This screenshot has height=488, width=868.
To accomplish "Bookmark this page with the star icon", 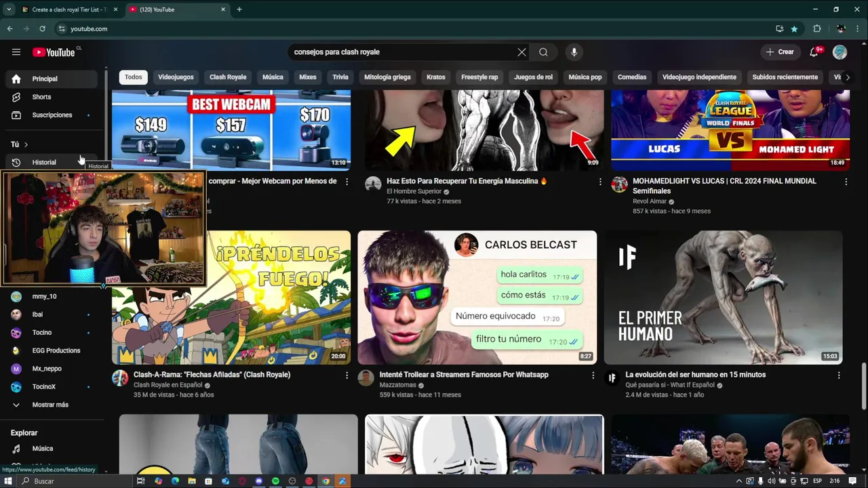I will coord(794,29).
